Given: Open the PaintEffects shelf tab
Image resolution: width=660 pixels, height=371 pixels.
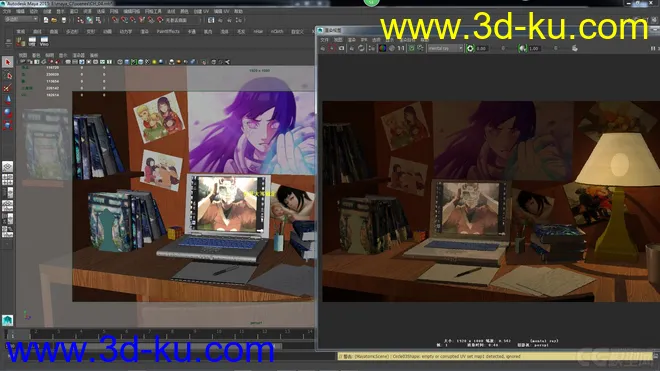Looking at the screenshot, I should pos(168,32).
